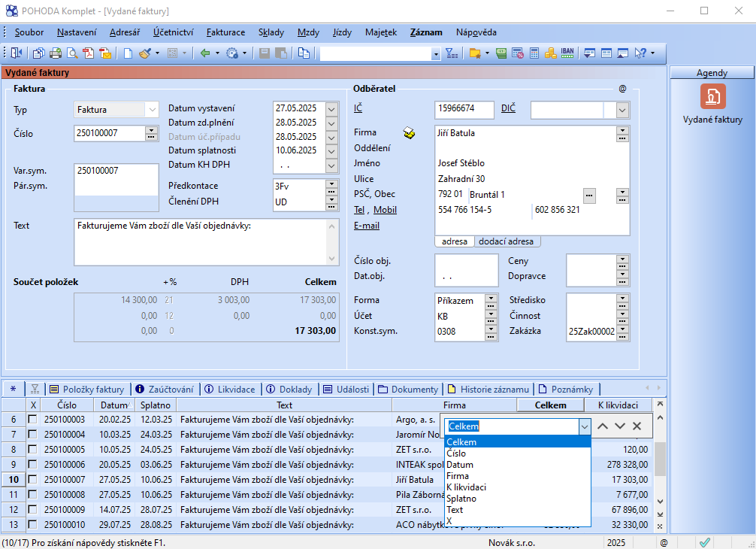Open the DIČ field dropdown
Screen dimensions: 756x549
point(622,111)
